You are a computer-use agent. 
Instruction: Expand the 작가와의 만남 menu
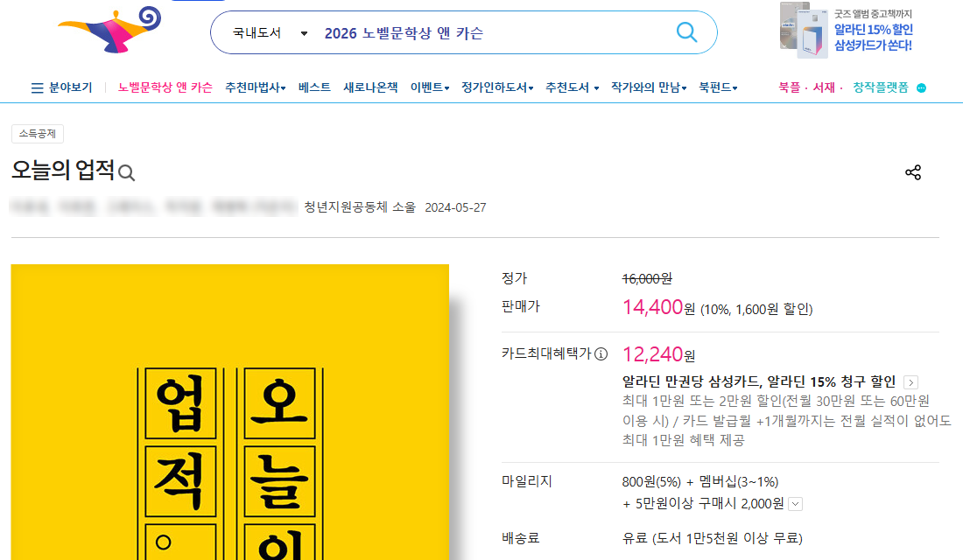[x=649, y=87]
